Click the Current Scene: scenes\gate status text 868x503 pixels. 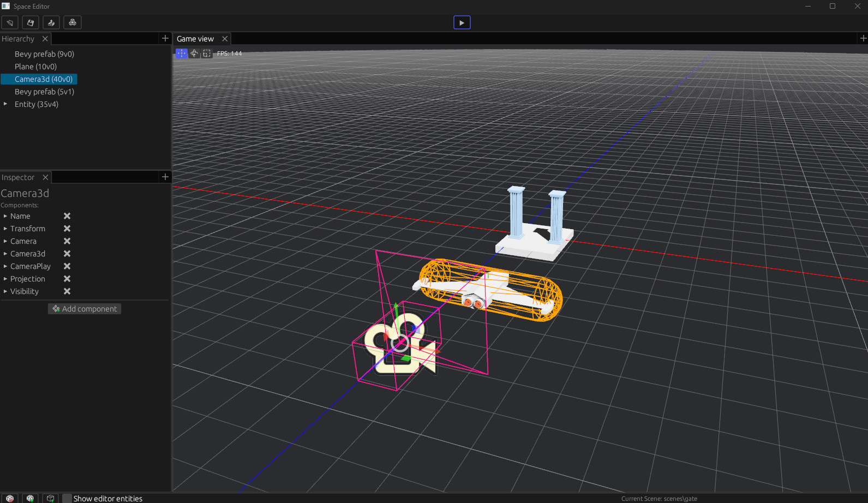[659, 499]
